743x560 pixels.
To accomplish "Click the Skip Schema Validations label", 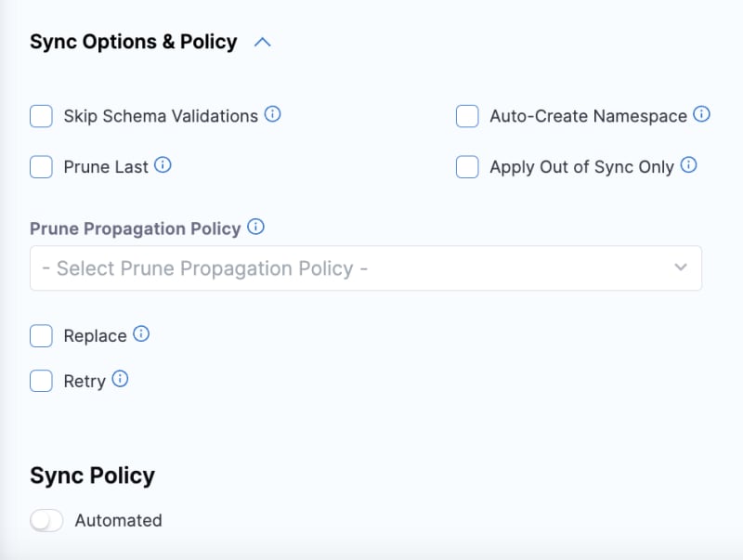I will [161, 116].
